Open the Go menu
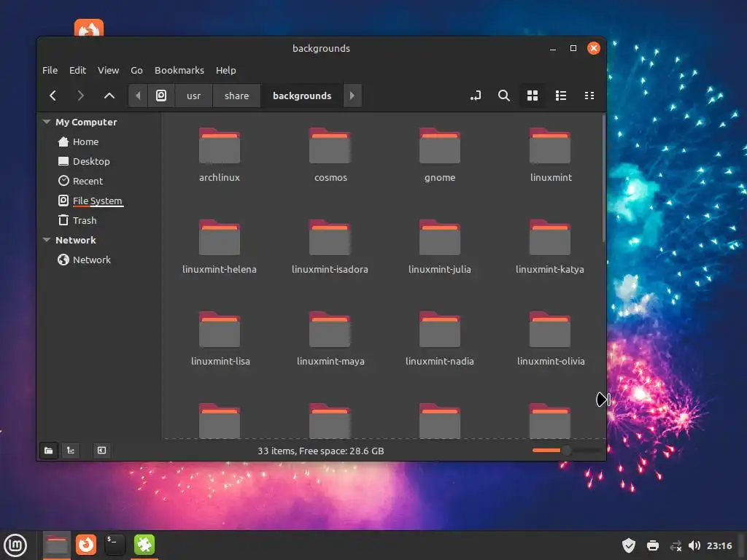 point(136,70)
